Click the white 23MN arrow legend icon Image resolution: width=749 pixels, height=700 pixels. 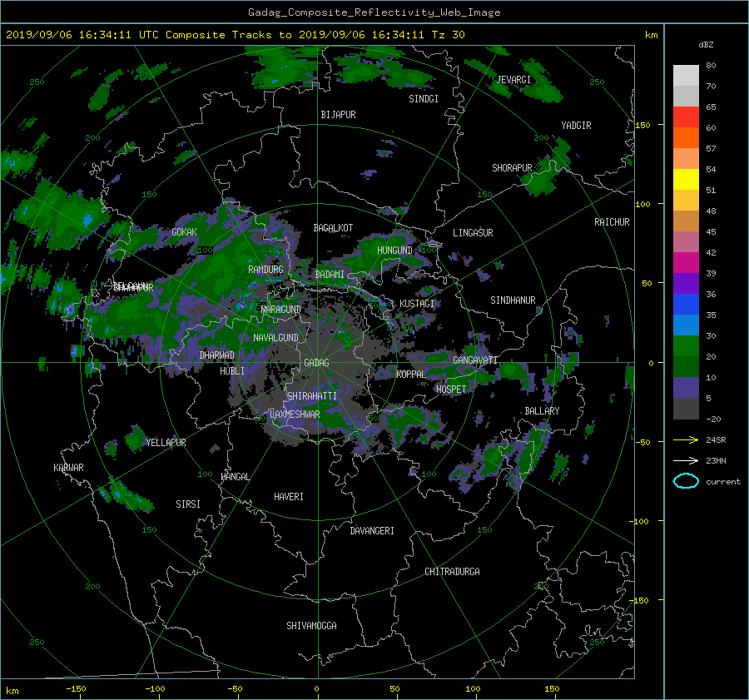point(686,460)
